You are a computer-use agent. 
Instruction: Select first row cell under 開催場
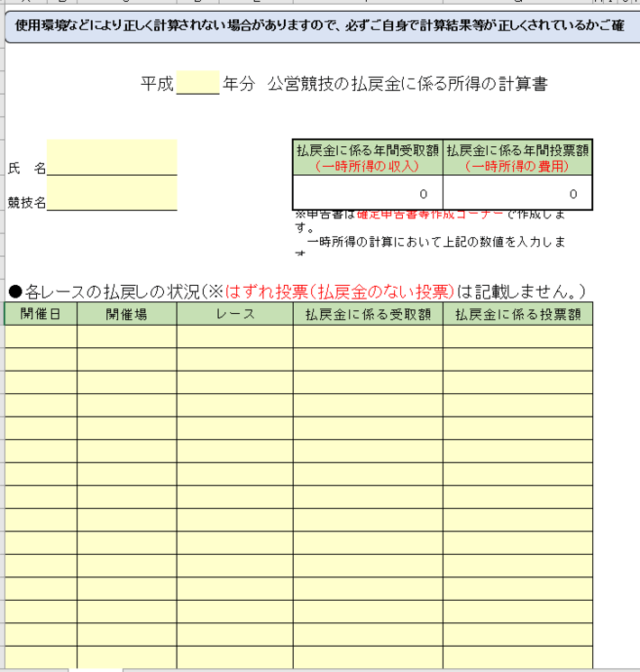pos(126,336)
